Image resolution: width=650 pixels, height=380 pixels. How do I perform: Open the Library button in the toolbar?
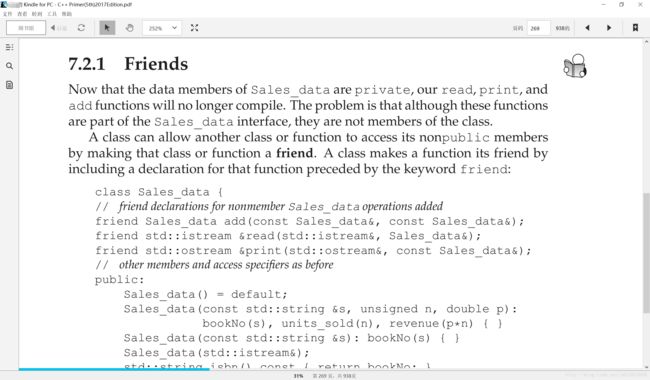tap(26, 28)
